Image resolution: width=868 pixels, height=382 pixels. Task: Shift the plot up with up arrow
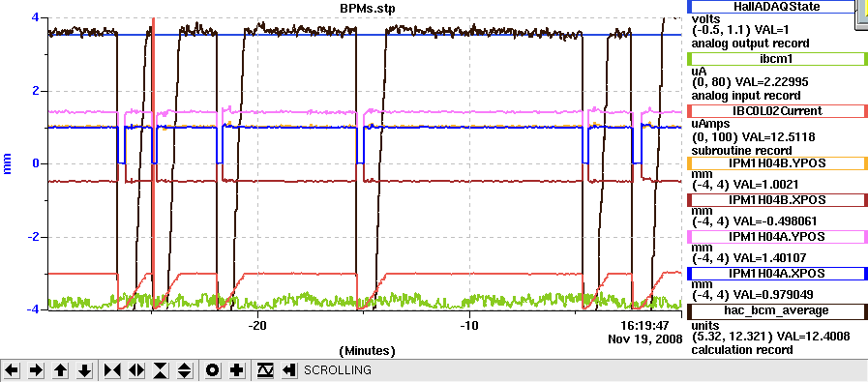pos(60,370)
